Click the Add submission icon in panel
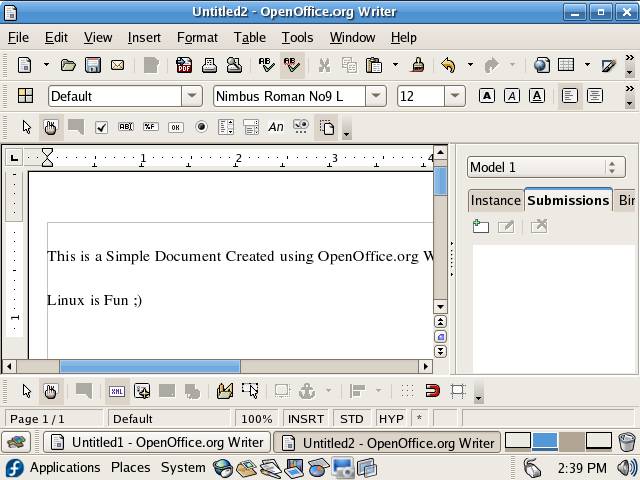 481,227
